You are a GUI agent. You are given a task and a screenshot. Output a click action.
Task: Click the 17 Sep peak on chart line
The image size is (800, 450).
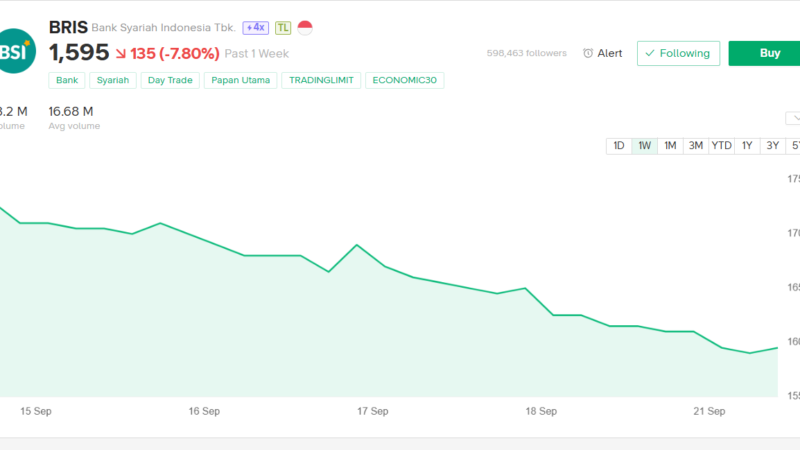tap(357, 245)
